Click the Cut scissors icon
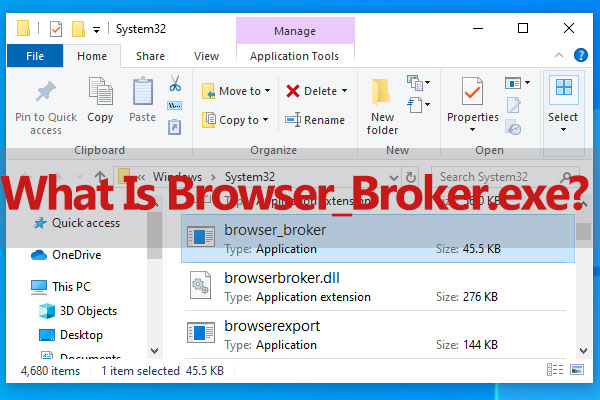The height and width of the screenshot is (400, 600). [174, 82]
